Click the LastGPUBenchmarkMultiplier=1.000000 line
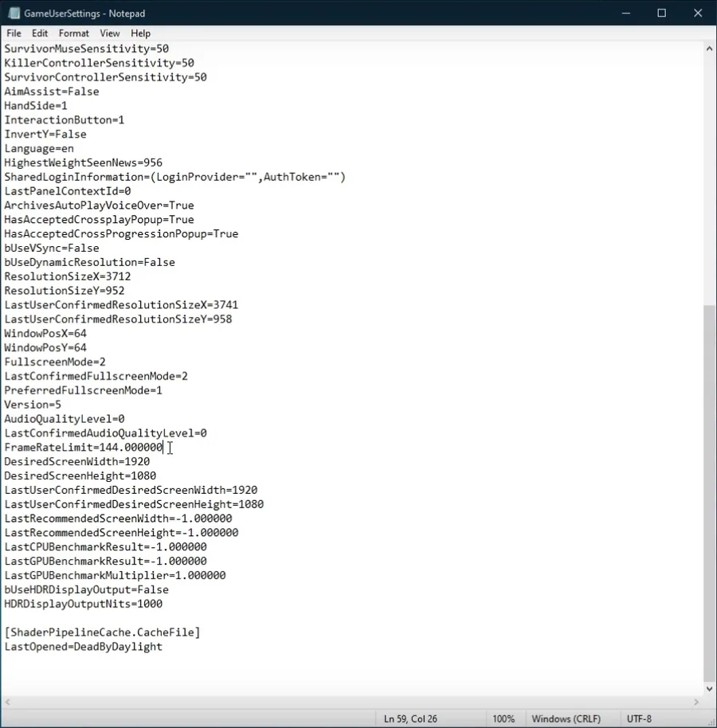The width and height of the screenshot is (717, 728). [x=116, y=576]
